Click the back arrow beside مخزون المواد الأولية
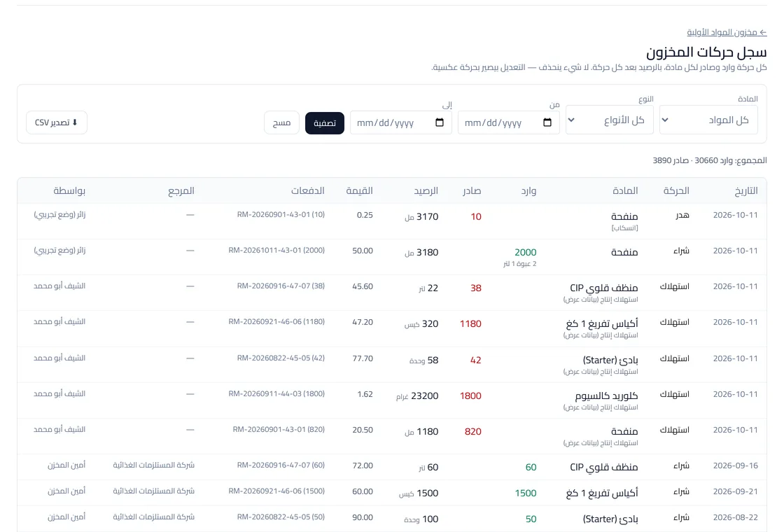784x532 pixels. coord(763,32)
